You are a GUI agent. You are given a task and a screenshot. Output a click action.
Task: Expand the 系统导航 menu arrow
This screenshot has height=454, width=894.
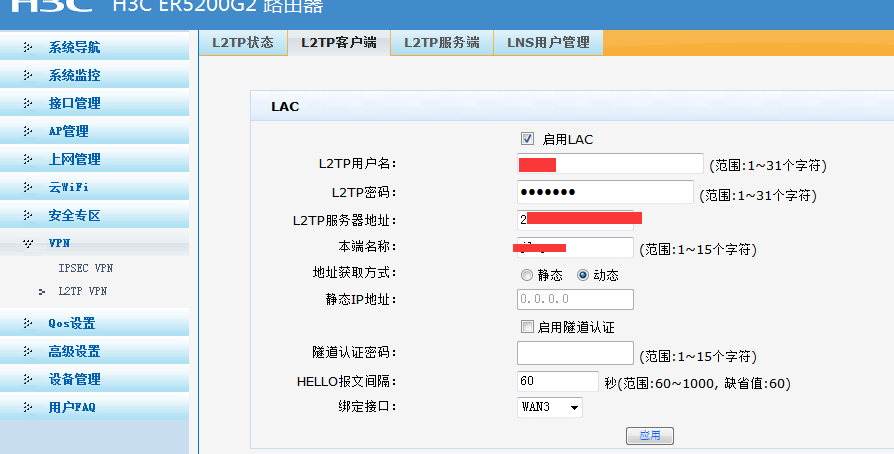pos(27,47)
